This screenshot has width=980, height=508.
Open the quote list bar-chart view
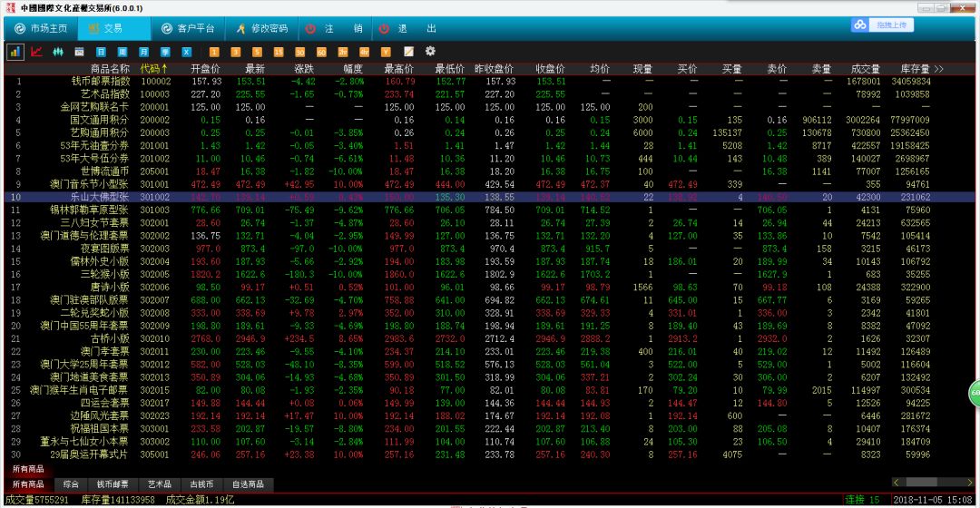[15, 52]
